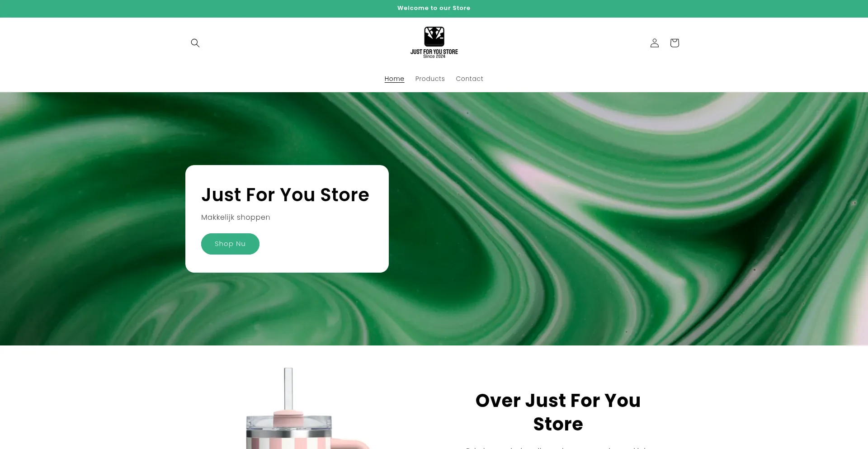Click paragraph text below the Over heading
868x449 pixels.
(558, 448)
